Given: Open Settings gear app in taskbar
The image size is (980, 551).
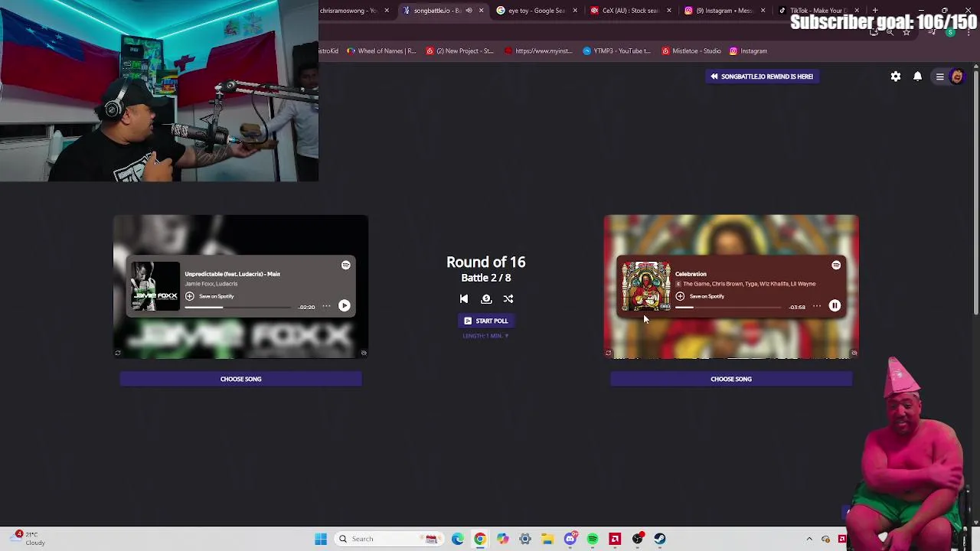Looking at the screenshot, I should [525, 539].
